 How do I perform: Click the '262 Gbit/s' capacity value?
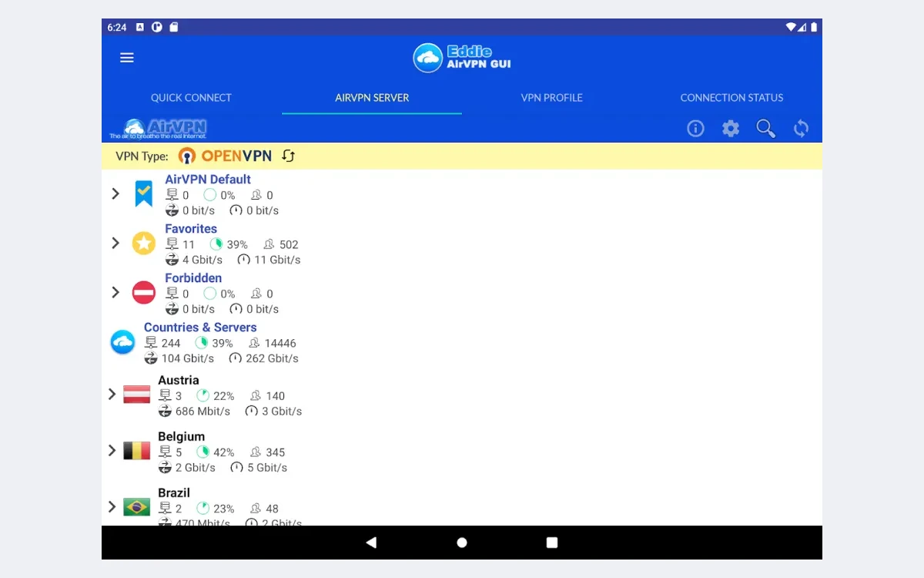point(272,358)
